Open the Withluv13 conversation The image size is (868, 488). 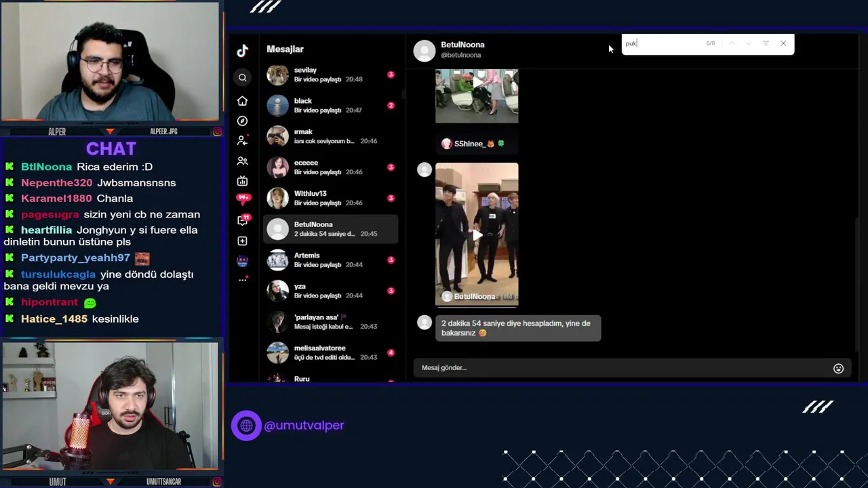(x=331, y=198)
